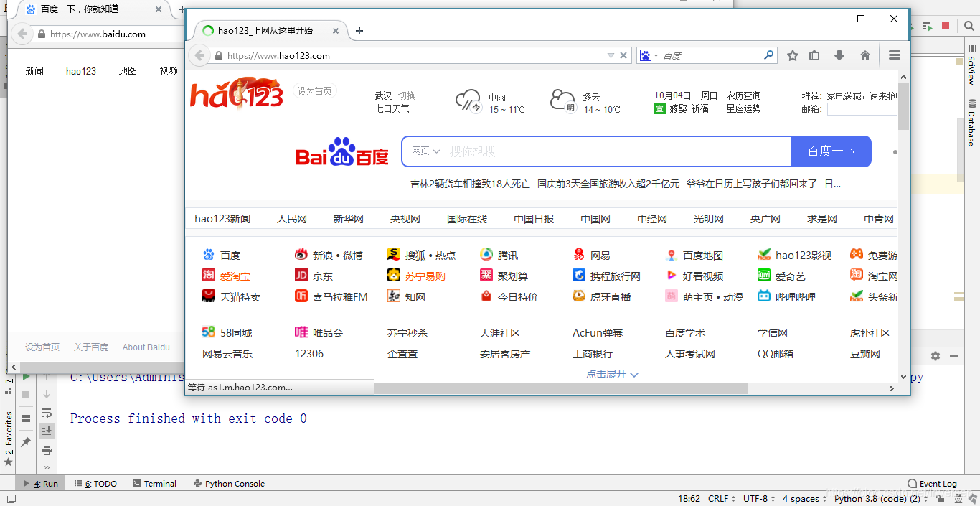980x506 pixels.
Task: Toggle scroll to end in Run console
Action: pos(47,431)
